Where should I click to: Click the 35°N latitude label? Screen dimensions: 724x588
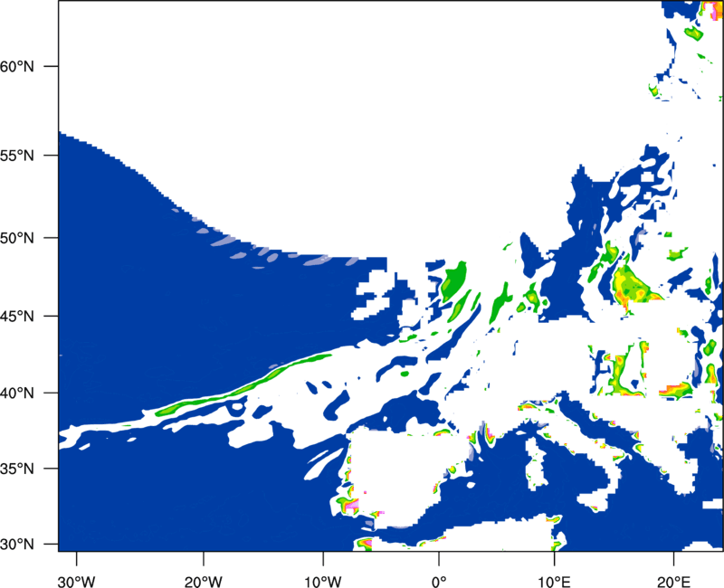tap(17, 469)
